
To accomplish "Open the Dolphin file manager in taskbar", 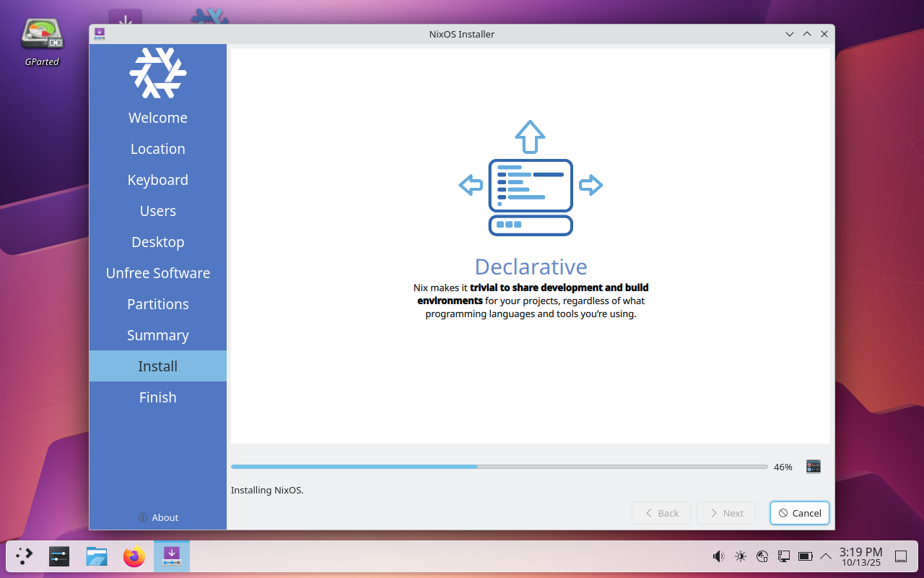I will (97, 556).
